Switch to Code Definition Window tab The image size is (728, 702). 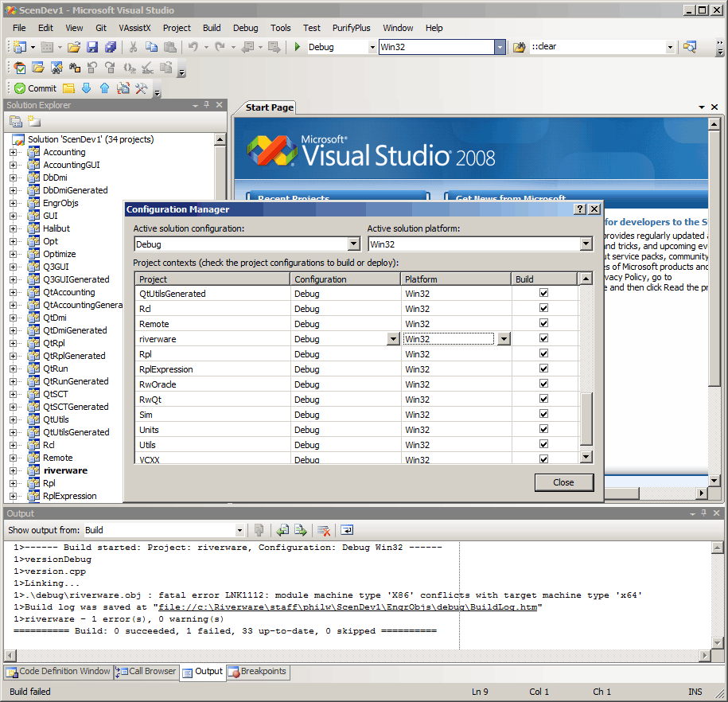pos(59,672)
